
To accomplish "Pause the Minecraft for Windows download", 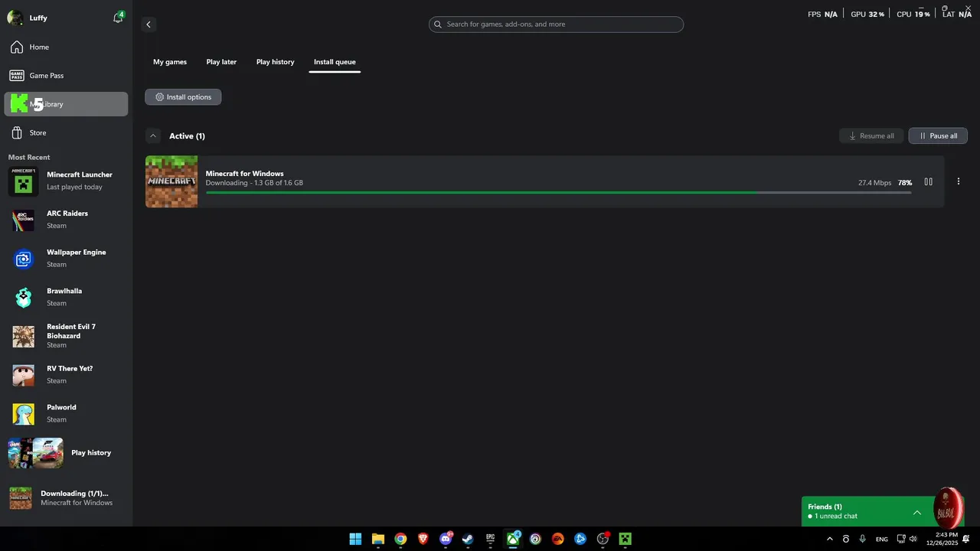I will point(929,182).
